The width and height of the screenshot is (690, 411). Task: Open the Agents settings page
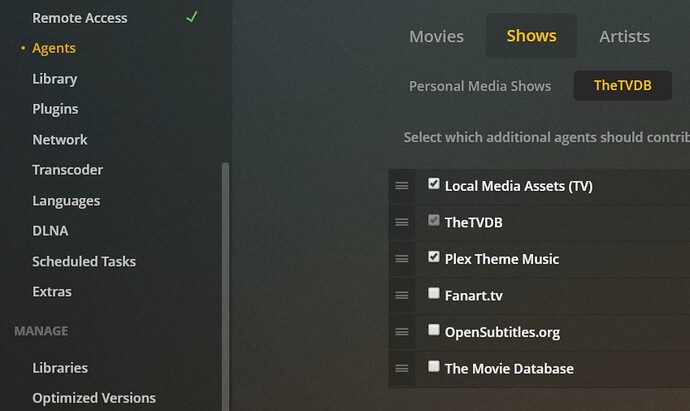[54, 48]
